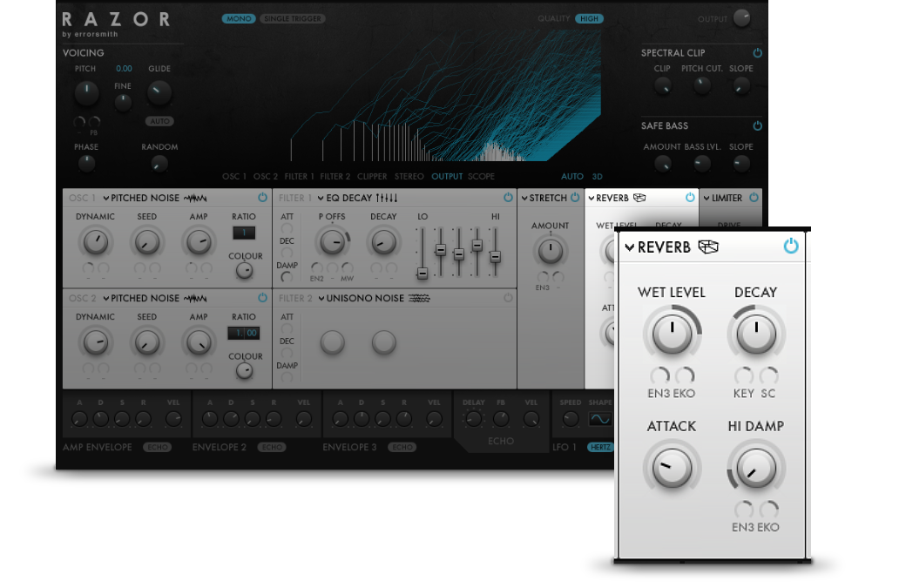The height and width of the screenshot is (588, 906).
Task: Click the Output volume knob
Action: (742, 18)
